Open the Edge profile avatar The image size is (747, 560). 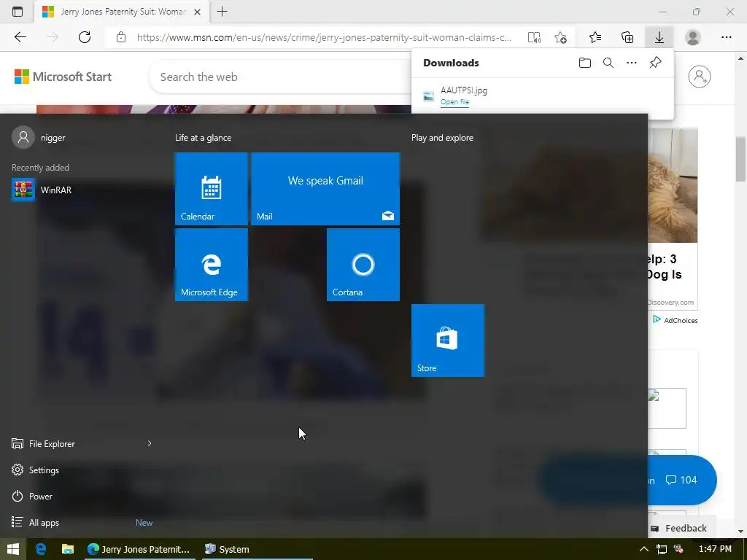pos(693,37)
